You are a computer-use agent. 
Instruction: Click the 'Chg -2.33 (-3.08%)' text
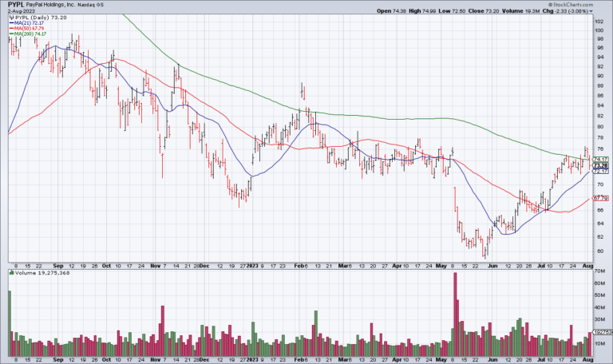coord(565,11)
